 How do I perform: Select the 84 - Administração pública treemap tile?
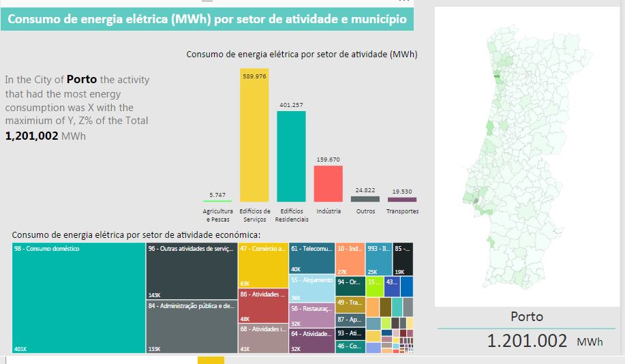pyautogui.click(x=192, y=327)
